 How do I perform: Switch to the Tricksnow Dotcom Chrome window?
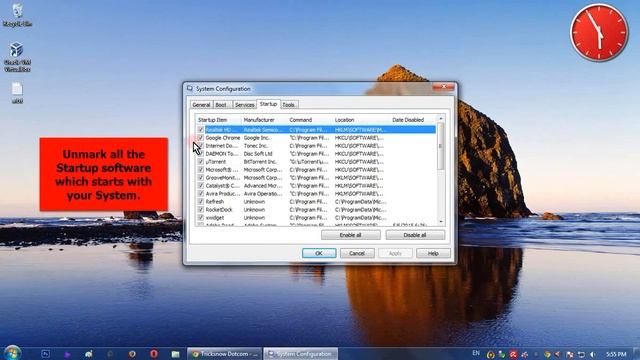224,354
